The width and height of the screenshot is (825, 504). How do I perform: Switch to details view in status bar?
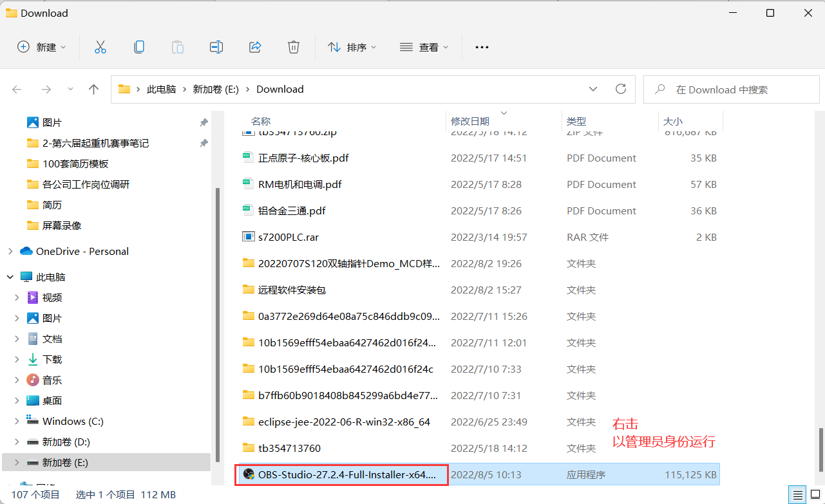tap(798, 495)
